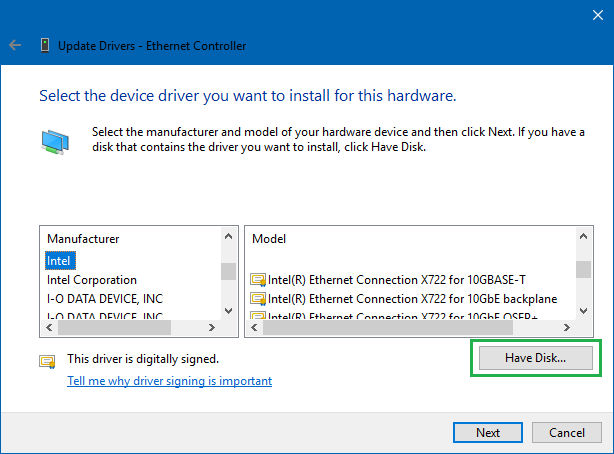This screenshot has width=614, height=454.
Task: Click the device icon beside Update Drivers title
Action: 45,45
